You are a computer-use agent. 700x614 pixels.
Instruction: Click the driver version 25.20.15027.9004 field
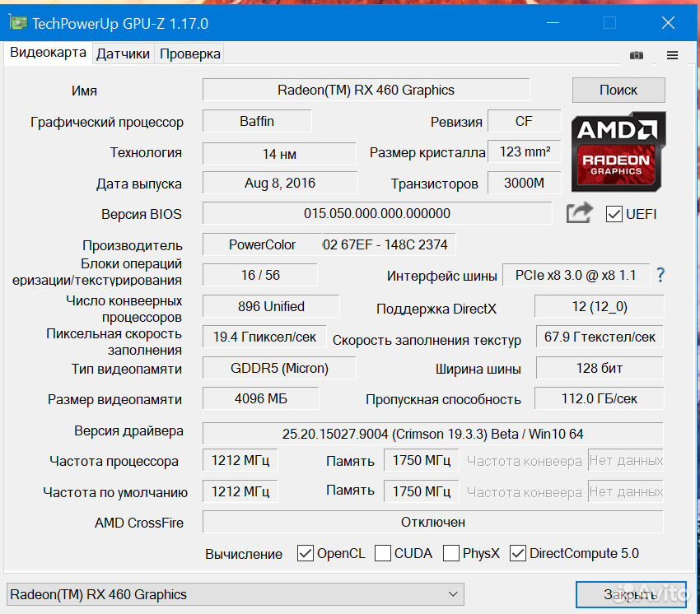pyautogui.click(x=432, y=434)
